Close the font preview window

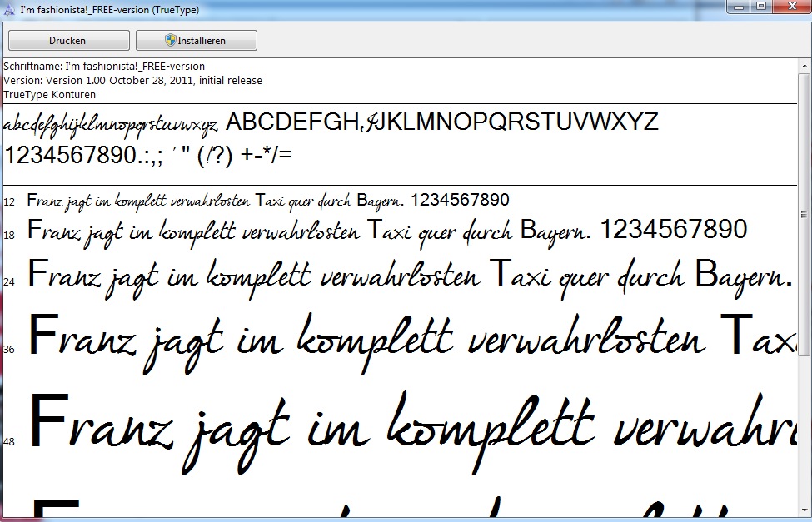click(792, 7)
